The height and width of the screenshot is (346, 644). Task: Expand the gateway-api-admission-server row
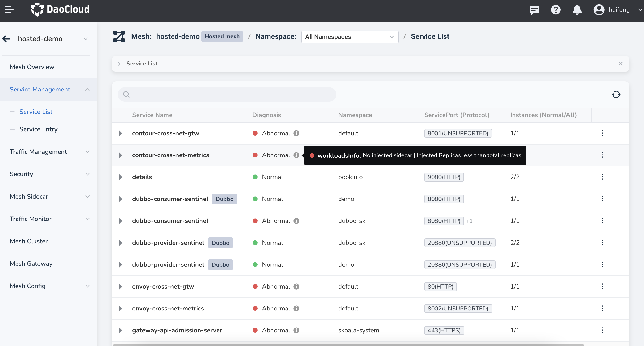tap(121, 330)
